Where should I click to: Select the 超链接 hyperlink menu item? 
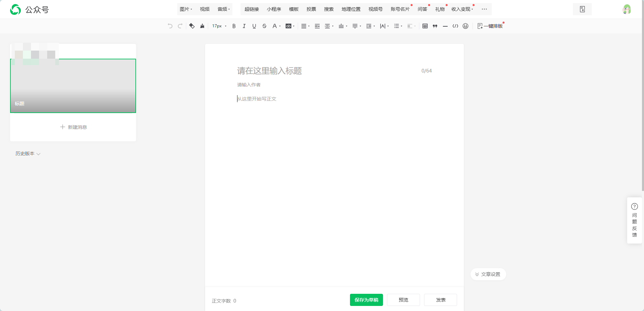(x=251, y=9)
